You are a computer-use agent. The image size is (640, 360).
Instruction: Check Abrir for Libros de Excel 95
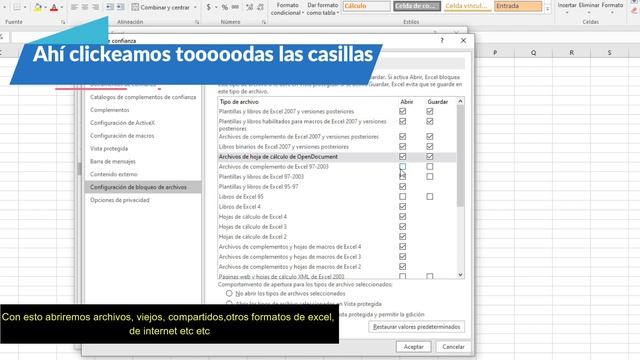click(402, 197)
